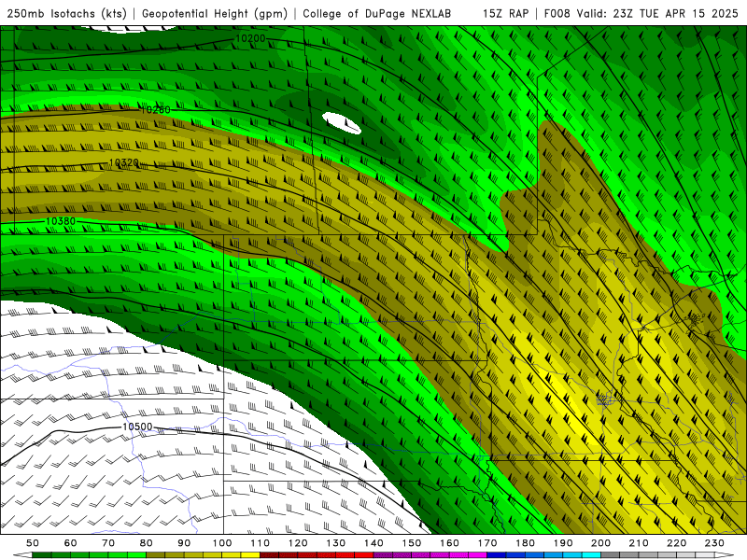Click the legend value 160
Viewport: 747px width, 560px height.
point(450,543)
